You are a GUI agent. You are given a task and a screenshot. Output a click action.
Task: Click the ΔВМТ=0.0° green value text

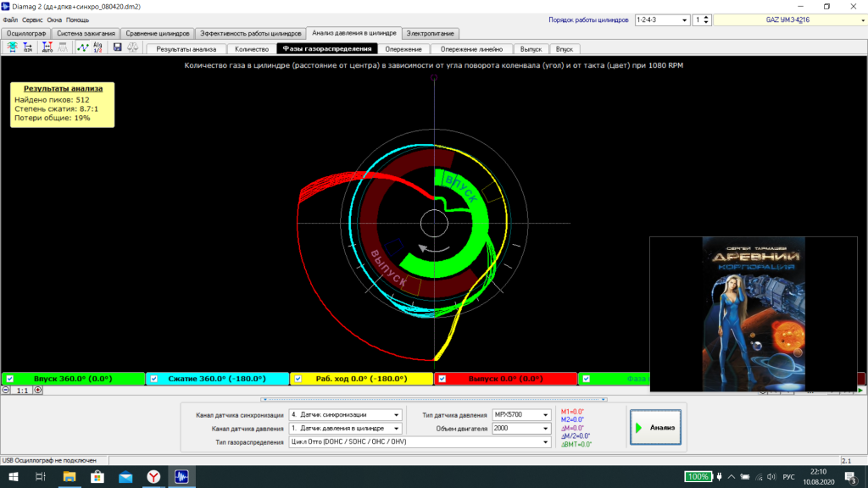576,444
